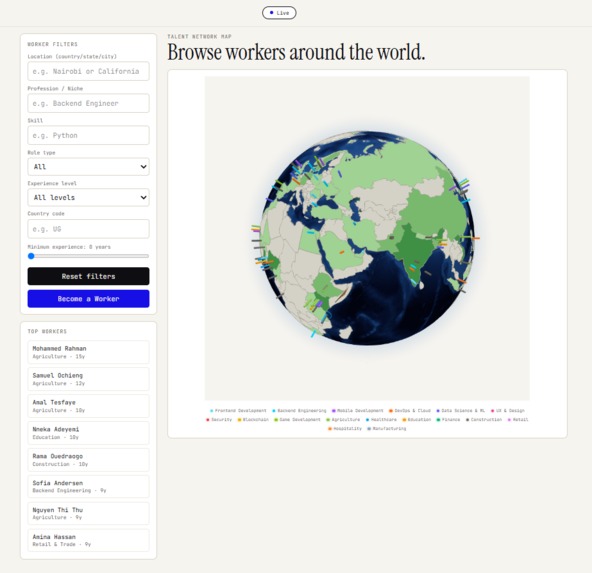Screen dimensions: 592x573
Task: Click the Agriculture legend entry
Action: coord(343,419)
